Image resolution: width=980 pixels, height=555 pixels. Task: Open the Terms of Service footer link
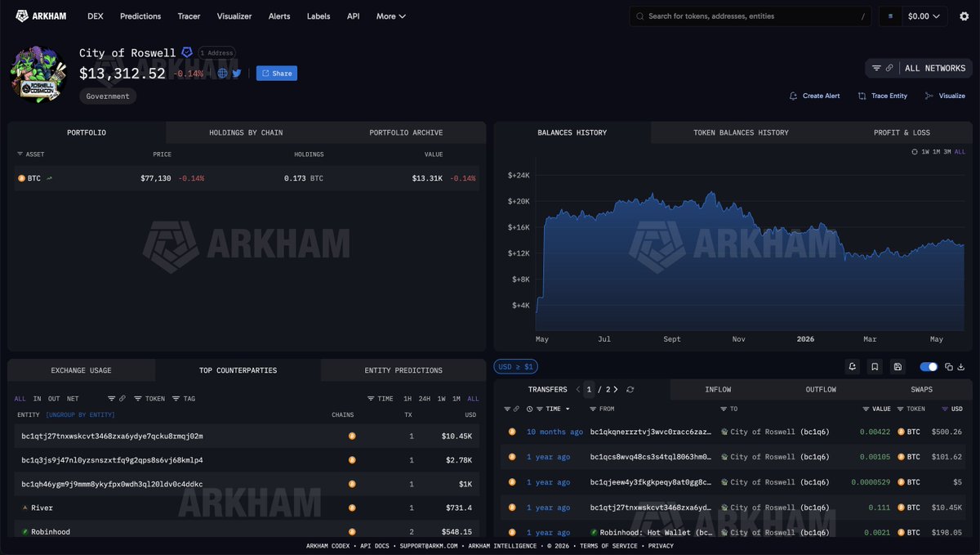(x=608, y=546)
